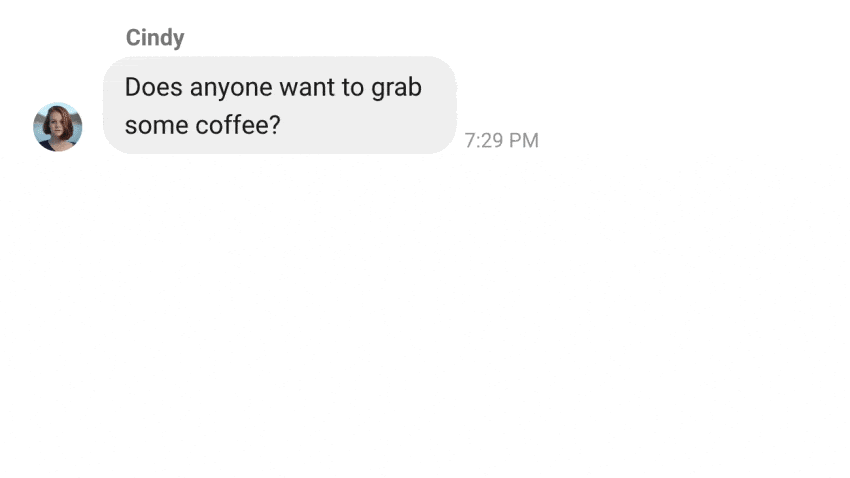Click the letter "C" of Cindy's name
The width and height of the screenshot is (850, 478).
tap(133, 37)
